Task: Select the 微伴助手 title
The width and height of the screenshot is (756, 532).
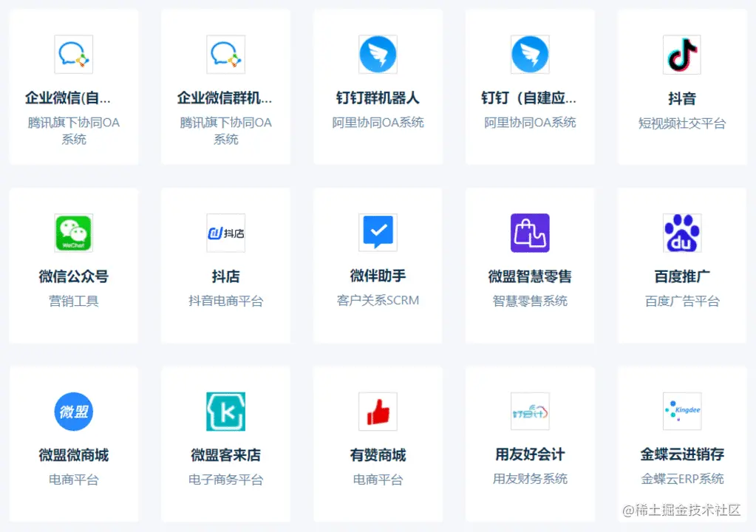Action: tap(378, 276)
